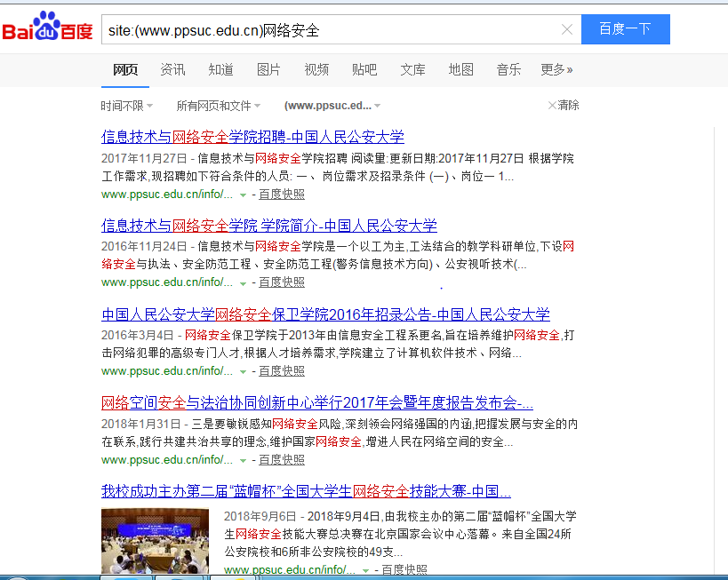Screen dimensions: 728x580
Task: Open result 信息技术与网络安全学院招聘
Action: [x=252, y=137]
